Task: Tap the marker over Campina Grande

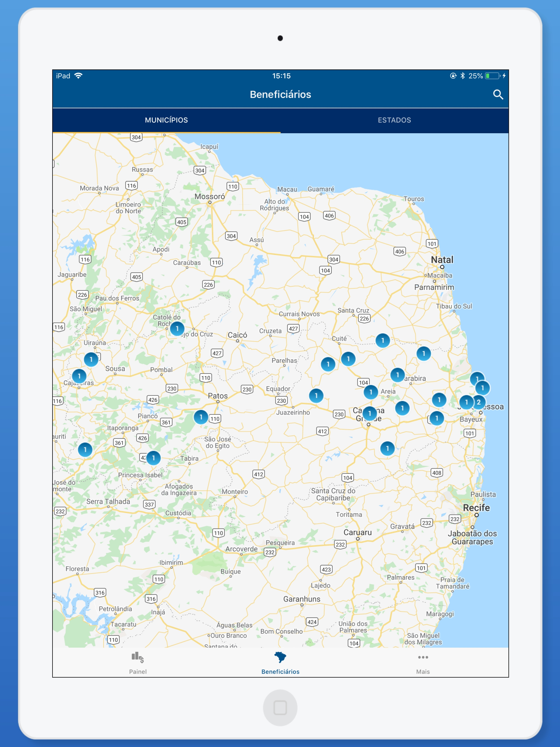Action: (369, 413)
